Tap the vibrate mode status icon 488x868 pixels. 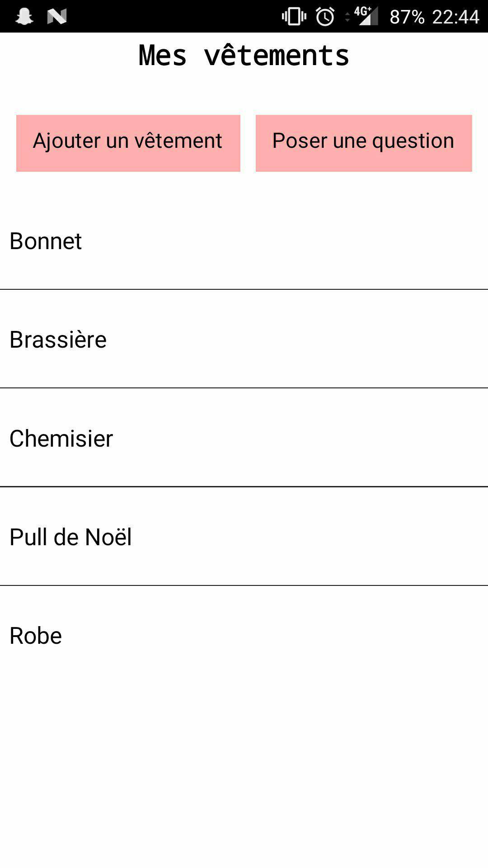(x=294, y=16)
